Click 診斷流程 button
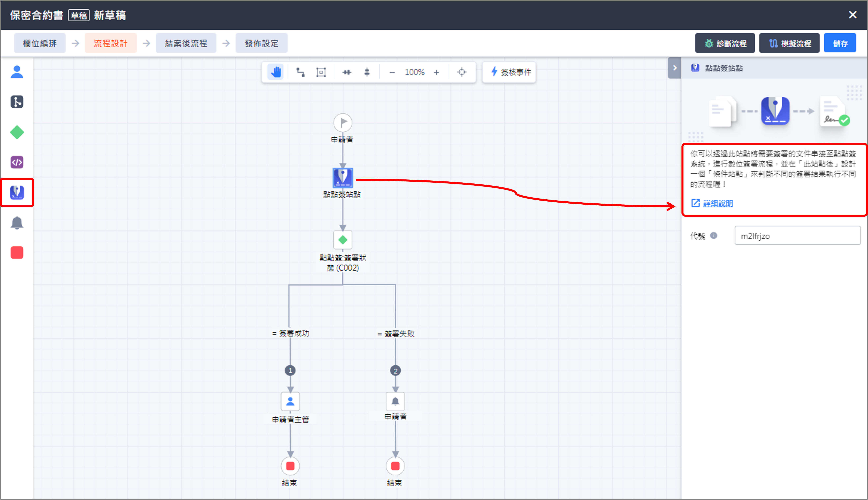The width and height of the screenshot is (868, 500). coord(725,43)
